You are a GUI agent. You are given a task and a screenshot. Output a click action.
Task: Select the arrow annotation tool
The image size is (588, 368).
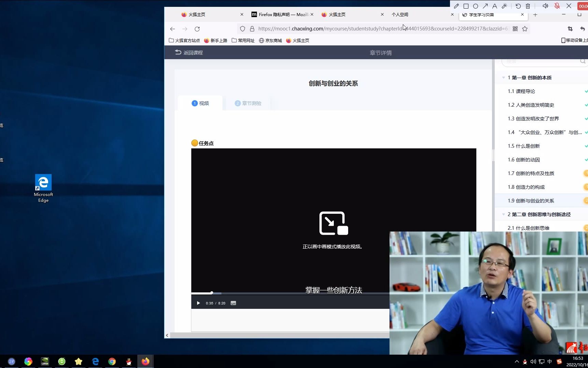[x=485, y=6]
